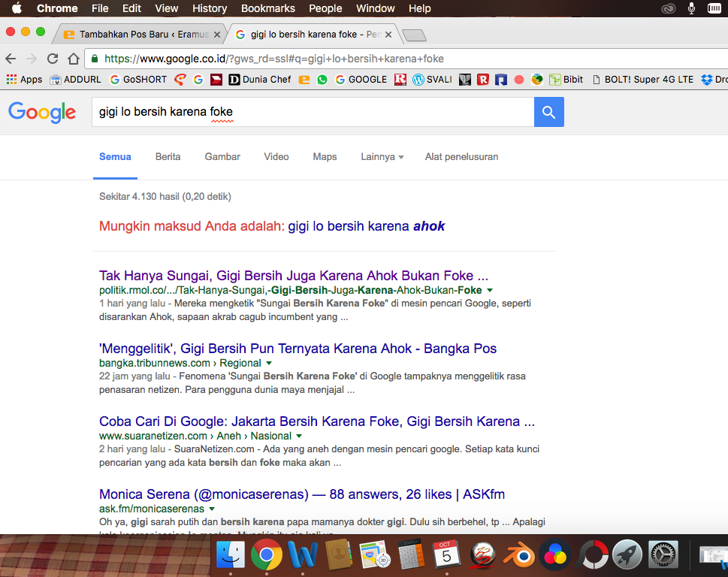
Task: Switch to the Gambar results tab
Action: point(222,157)
